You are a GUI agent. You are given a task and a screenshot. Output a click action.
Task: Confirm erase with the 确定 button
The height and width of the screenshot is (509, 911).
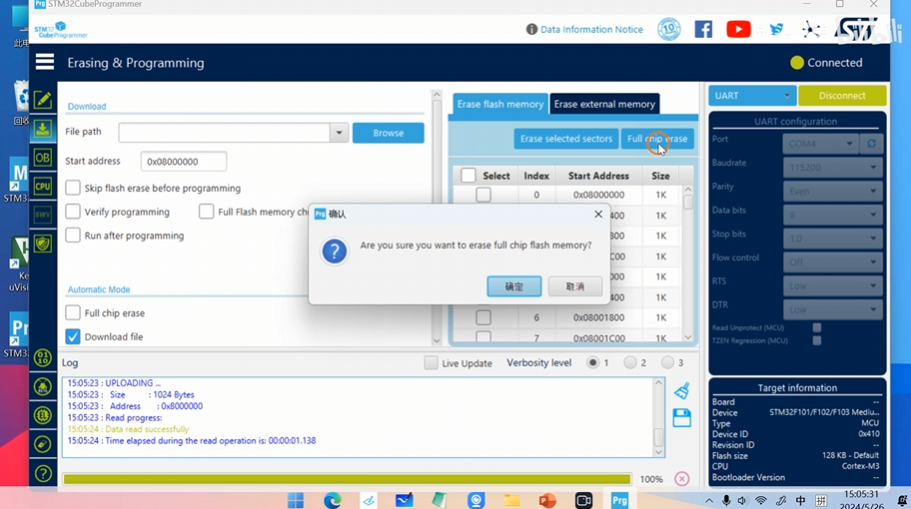click(514, 286)
